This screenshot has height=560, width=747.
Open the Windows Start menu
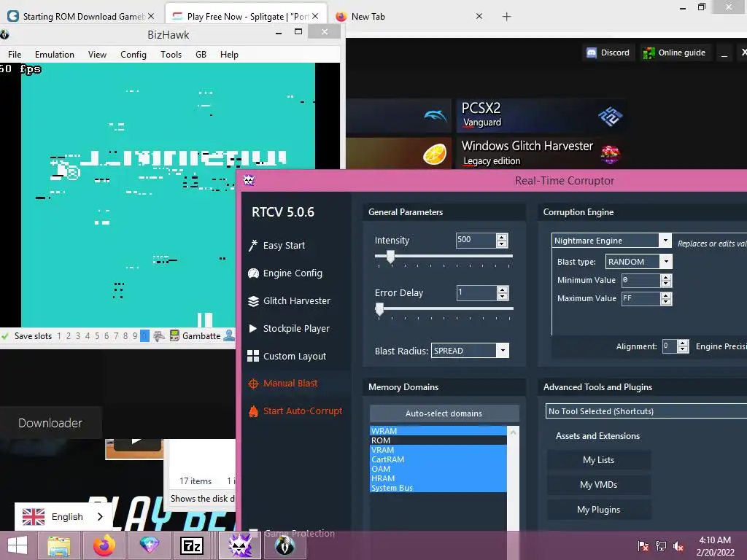click(18, 545)
